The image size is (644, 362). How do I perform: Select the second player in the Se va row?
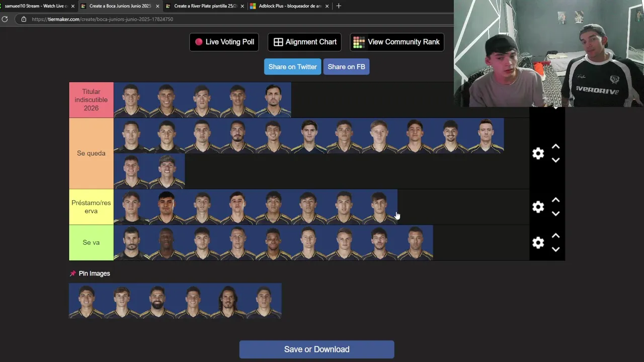point(167,242)
